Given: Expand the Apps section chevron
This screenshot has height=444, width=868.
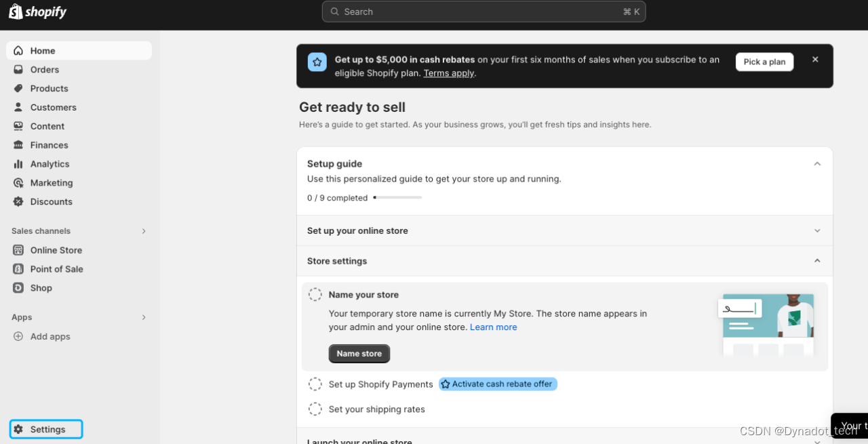Looking at the screenshot, I should 144,317.
